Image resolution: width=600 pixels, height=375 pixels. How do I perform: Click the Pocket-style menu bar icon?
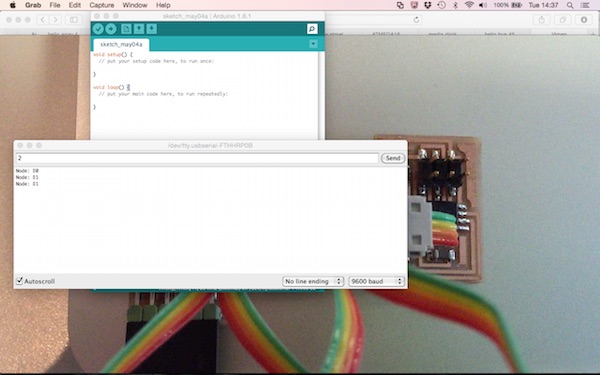414,5
